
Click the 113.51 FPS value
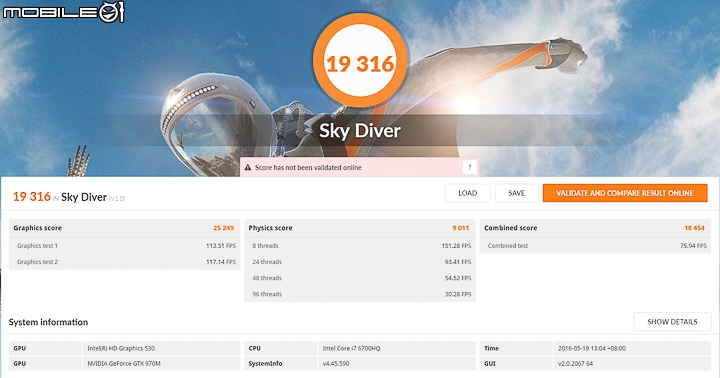(x=221, y=246)
